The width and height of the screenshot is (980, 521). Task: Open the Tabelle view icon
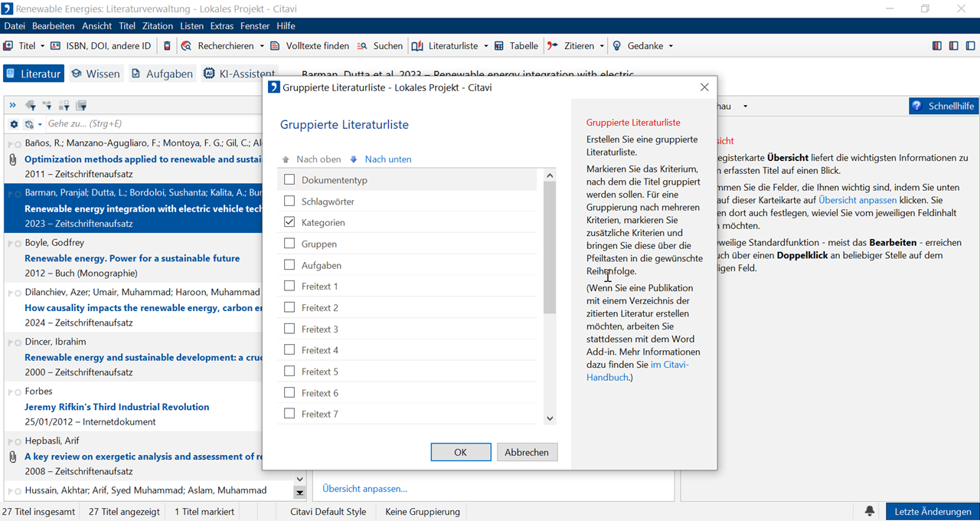[x=499, y=46]
